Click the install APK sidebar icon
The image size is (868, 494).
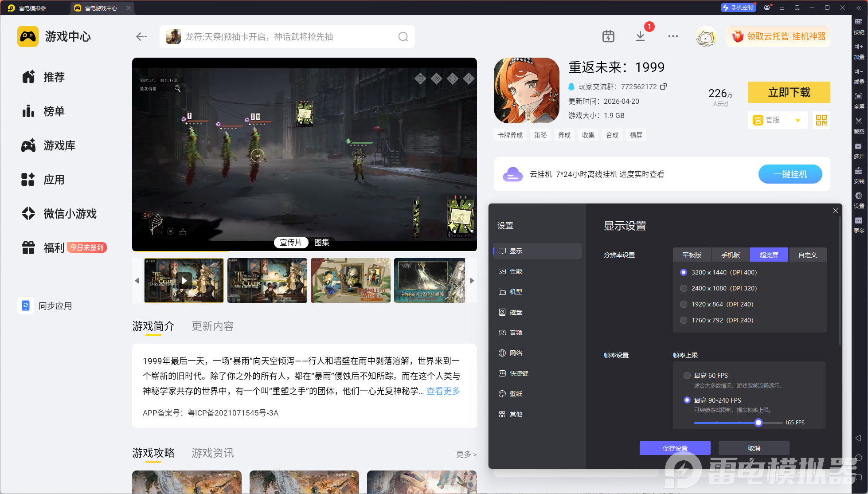click(859, 172)
